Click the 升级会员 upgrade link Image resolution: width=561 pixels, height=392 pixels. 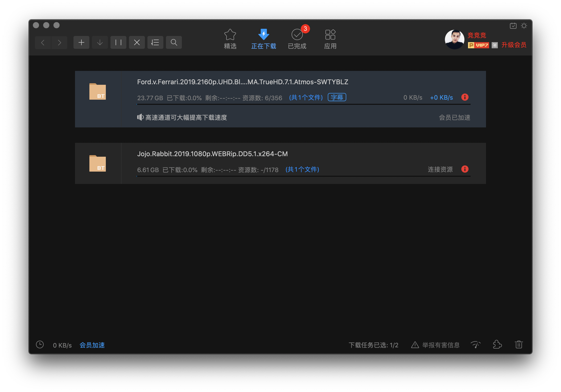point(514,45)
